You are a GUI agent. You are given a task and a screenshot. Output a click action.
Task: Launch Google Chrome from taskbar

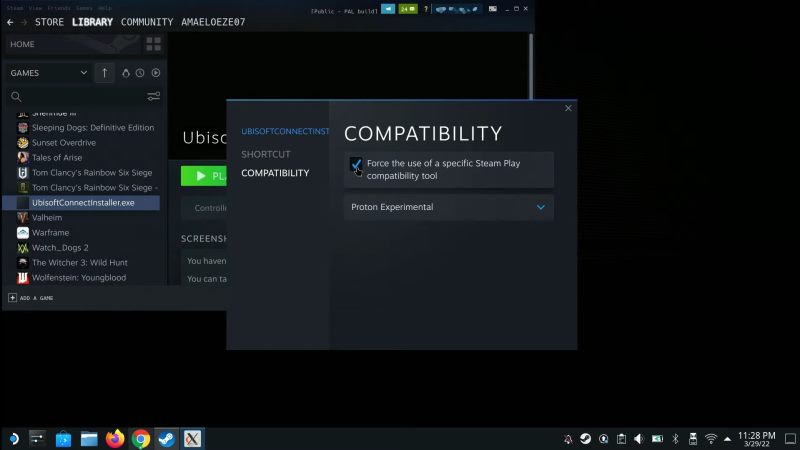coord(141,439)
